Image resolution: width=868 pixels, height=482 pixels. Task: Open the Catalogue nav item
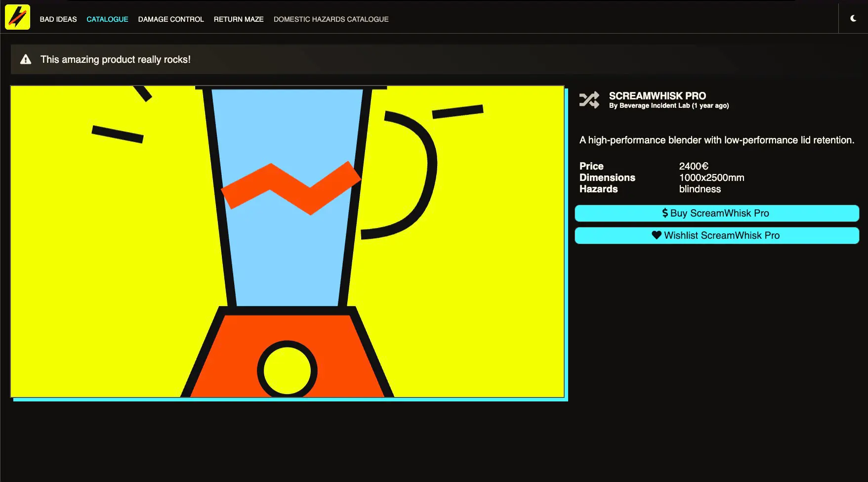tap(107, 19)
